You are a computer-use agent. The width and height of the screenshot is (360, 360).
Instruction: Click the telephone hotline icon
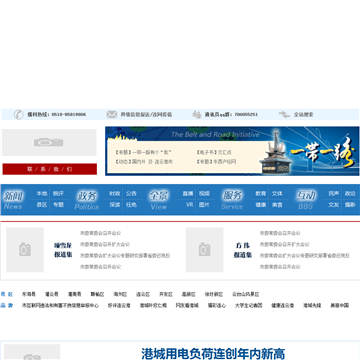18,114
